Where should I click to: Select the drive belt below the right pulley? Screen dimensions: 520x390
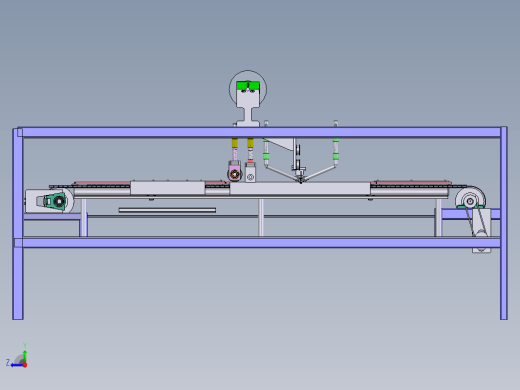pyautogui.click(x=476, y=221)
